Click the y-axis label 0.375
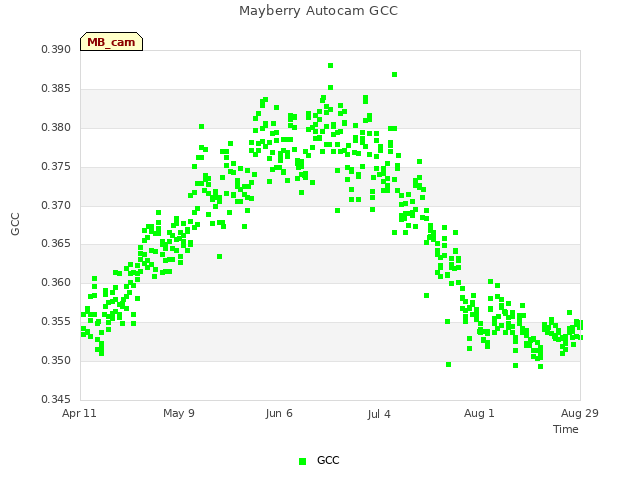Viewport: 640px width, 480px height. coord(56,167)
